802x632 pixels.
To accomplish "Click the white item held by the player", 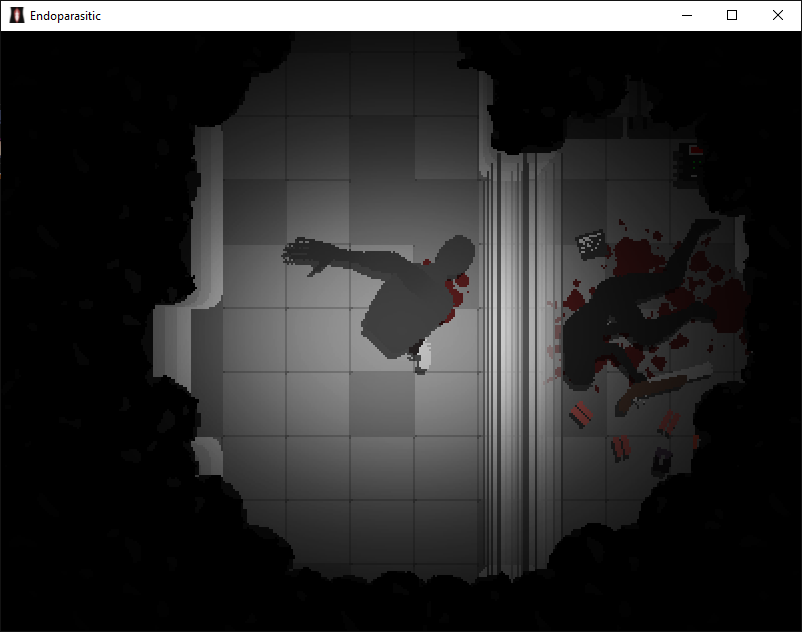I will click(x=423, y=356).
